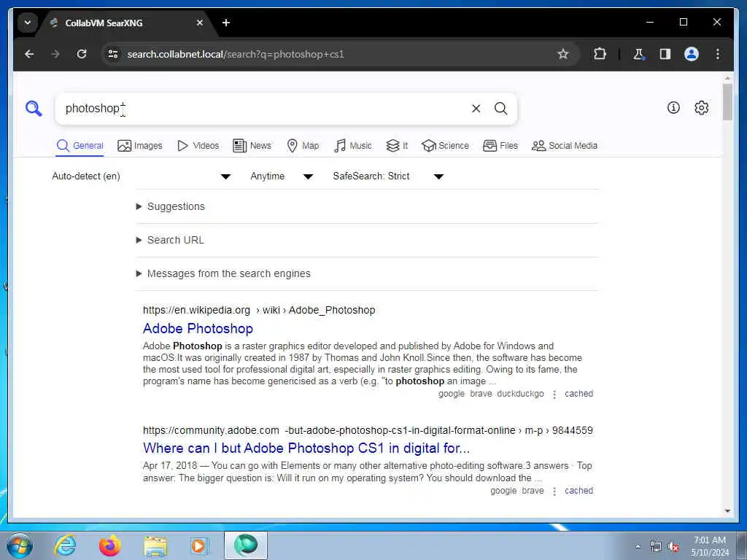Open the tab search dropdown

coord(28,23)
